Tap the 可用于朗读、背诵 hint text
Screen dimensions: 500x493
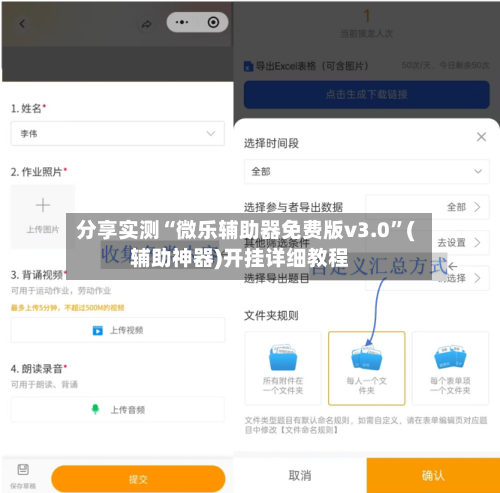tap(44, 385)
